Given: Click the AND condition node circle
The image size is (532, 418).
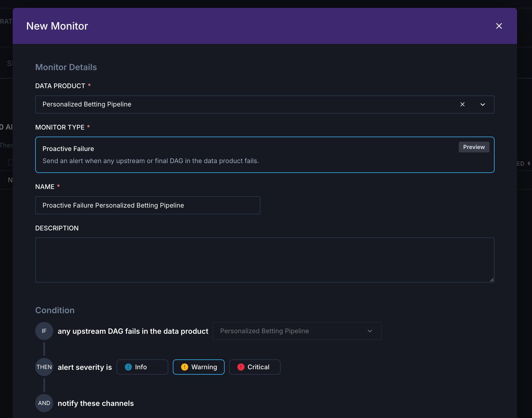Looking at the screenshot, I should click(x=44, y=403).
